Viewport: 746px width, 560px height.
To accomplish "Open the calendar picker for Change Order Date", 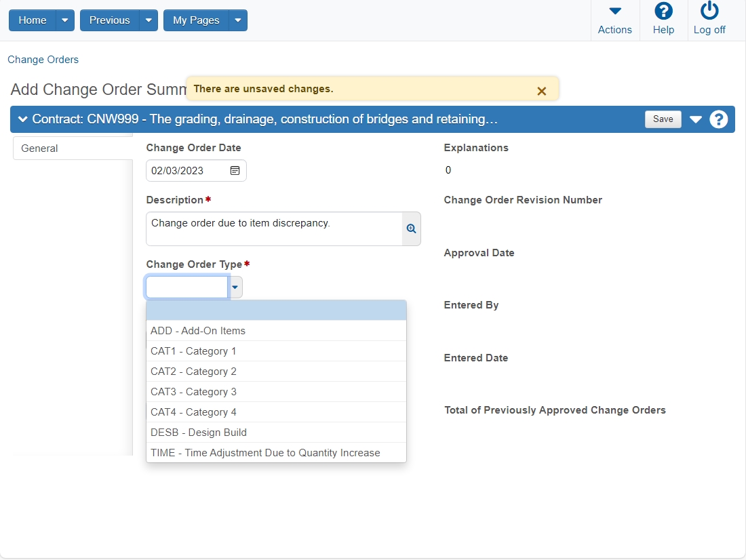I will [x=235, y=170].
